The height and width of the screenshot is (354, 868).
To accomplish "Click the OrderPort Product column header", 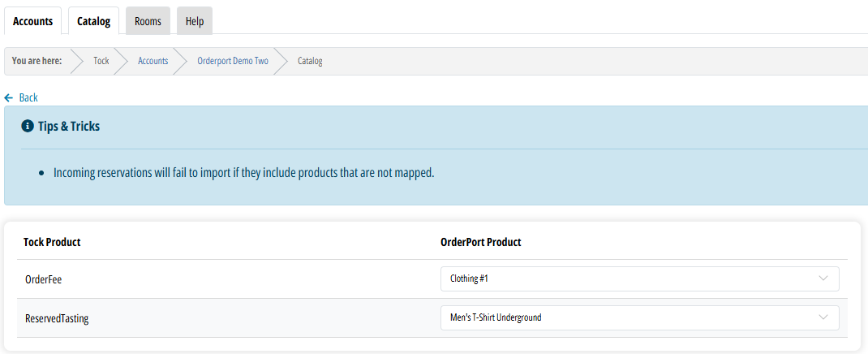I will click(480, 242).
